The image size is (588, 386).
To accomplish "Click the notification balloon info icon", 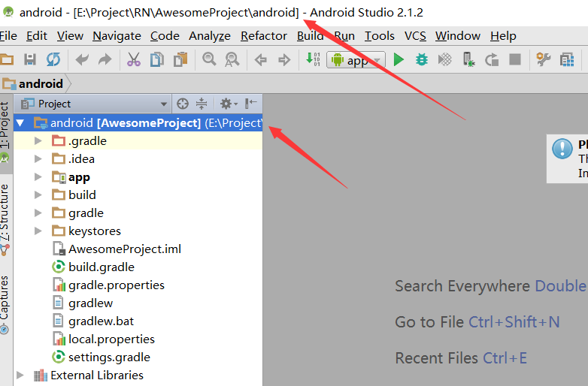I will point(562,149).
